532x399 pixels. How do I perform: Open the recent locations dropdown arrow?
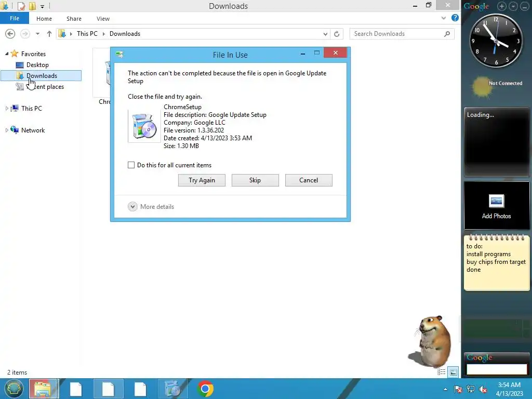point(37,34)
